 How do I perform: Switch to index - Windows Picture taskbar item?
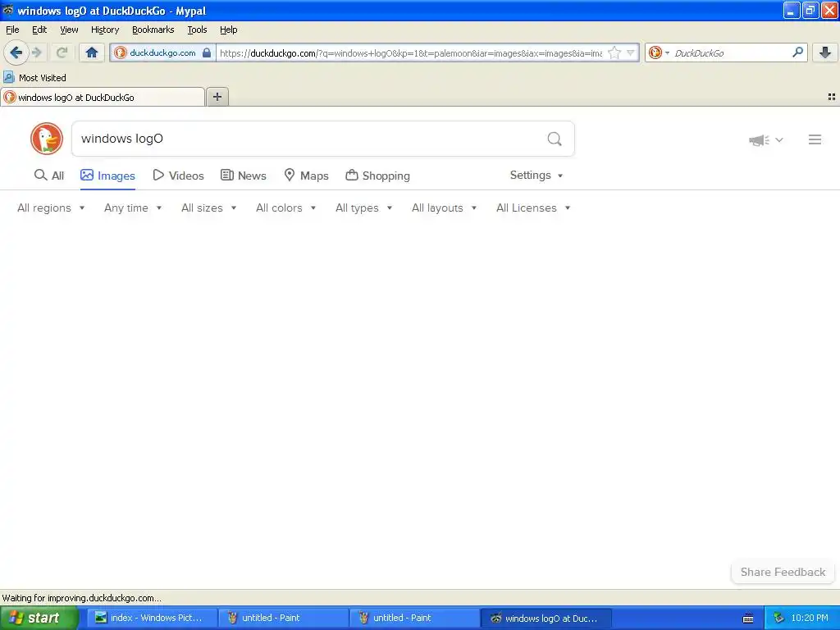click(x=153, y=618)
